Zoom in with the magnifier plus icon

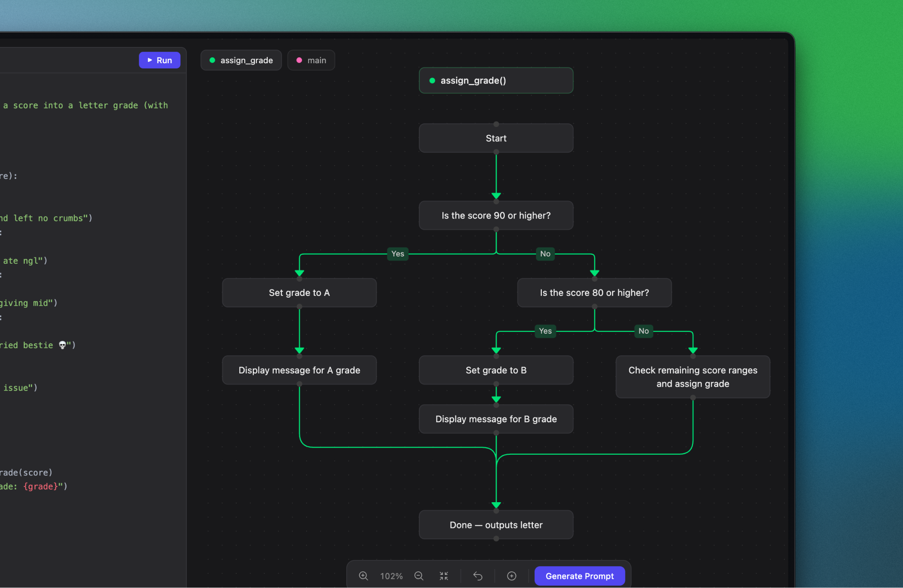363,576
